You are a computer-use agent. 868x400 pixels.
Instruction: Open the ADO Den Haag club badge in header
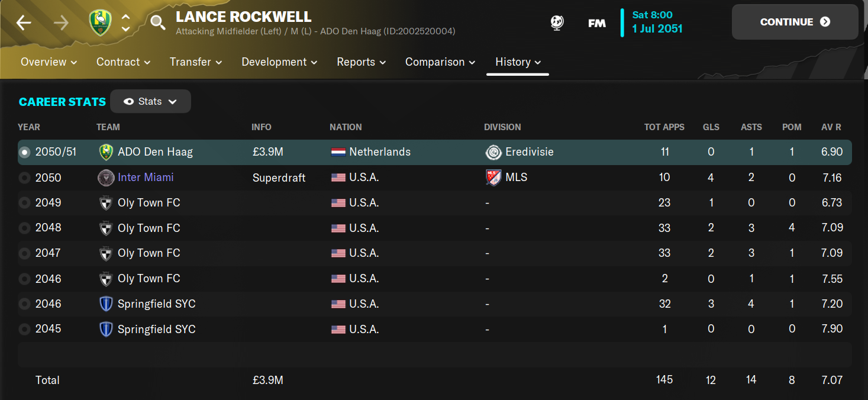pos(100,22)
